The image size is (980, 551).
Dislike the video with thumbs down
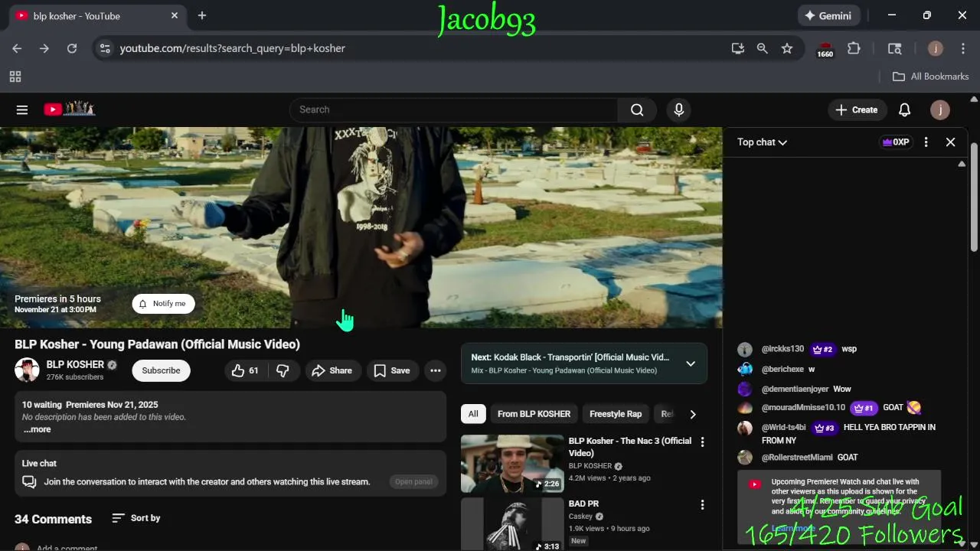click(283, 370)
